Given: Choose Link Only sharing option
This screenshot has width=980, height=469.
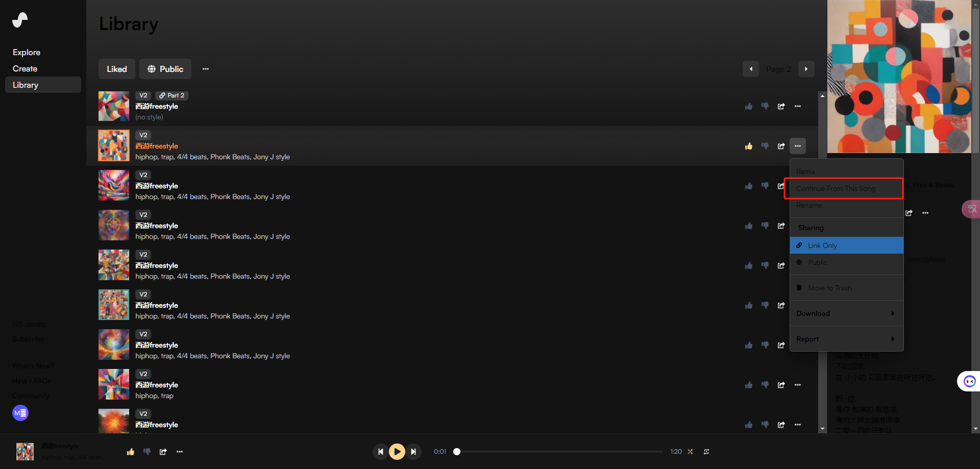Looking at the screenshot, I should (x=846, y=245).
